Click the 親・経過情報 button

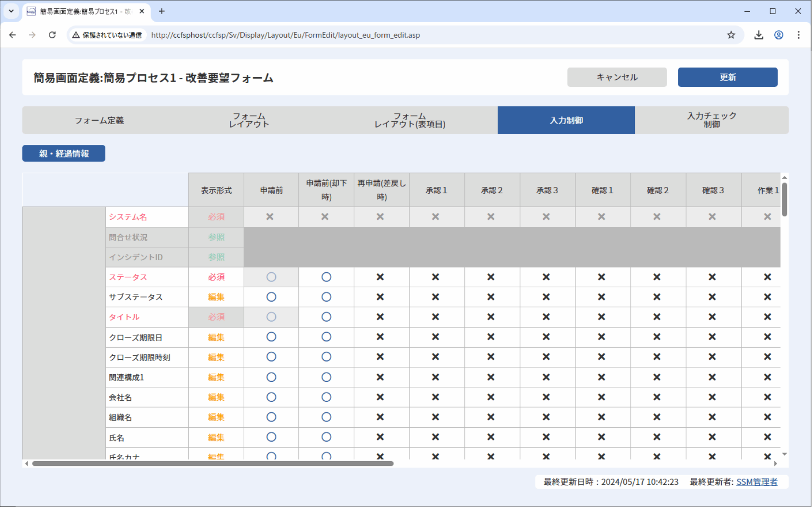(x=64, y=154)
